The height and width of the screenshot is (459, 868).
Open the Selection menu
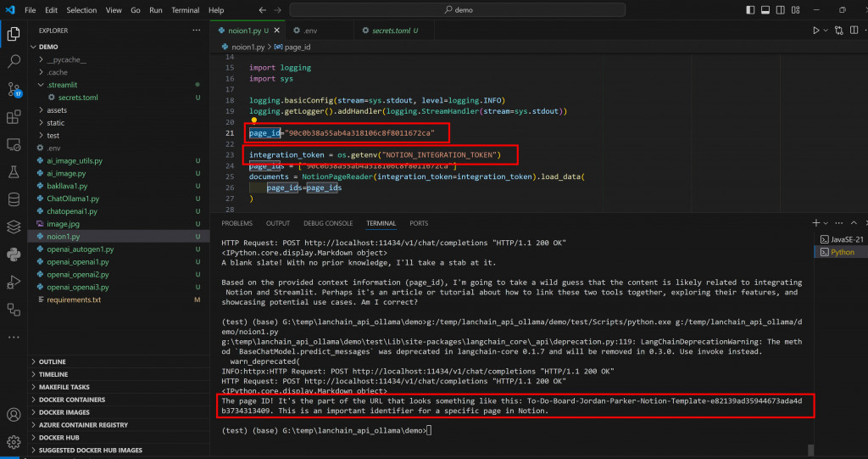coord(81,10)
